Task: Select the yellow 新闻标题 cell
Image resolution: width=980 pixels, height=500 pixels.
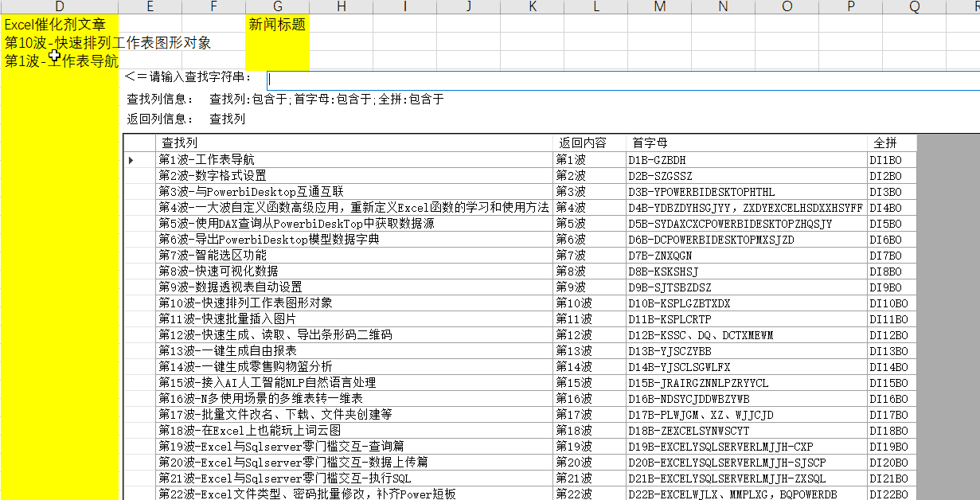Action: pos(277,24)
